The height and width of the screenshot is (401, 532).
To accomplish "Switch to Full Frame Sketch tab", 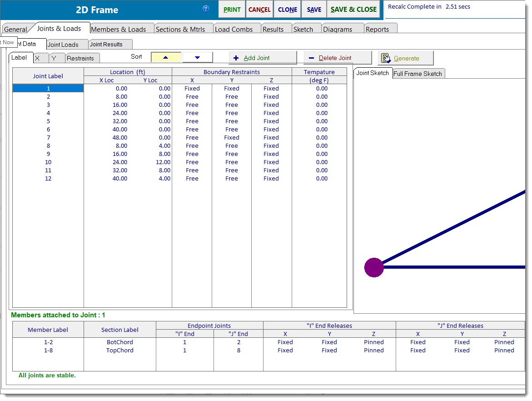I will point(418,74).
